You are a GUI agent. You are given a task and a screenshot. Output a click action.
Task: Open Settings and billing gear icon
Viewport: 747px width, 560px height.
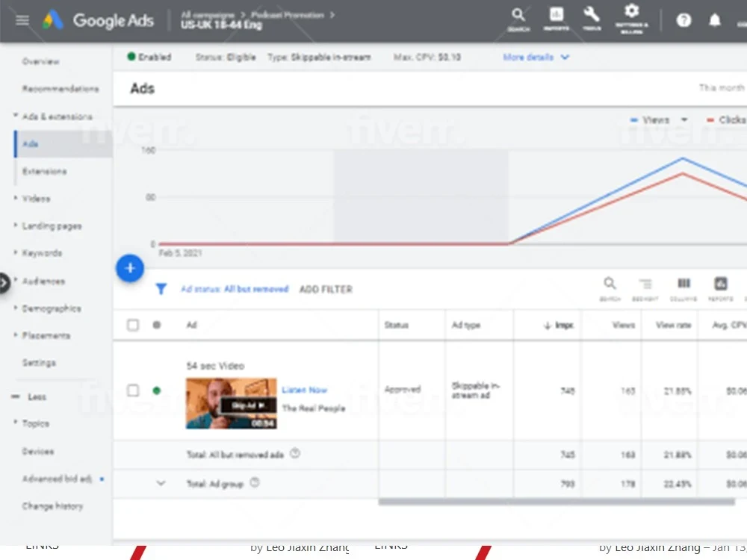click(x=632, y=19)
